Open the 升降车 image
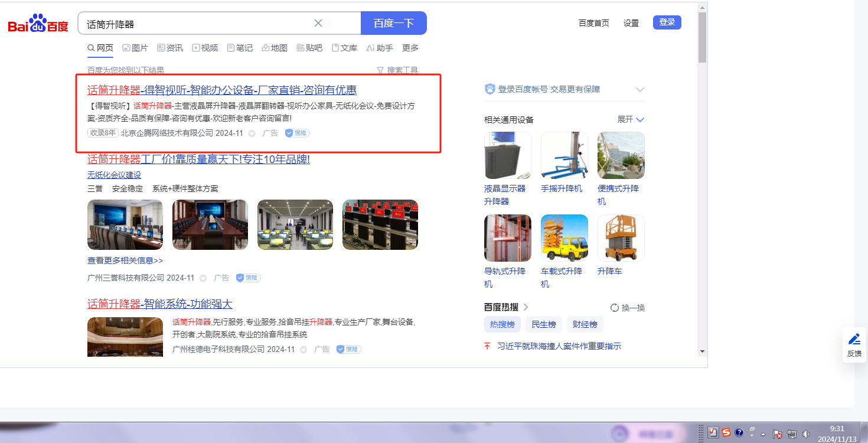 click(x=621, y=238)
